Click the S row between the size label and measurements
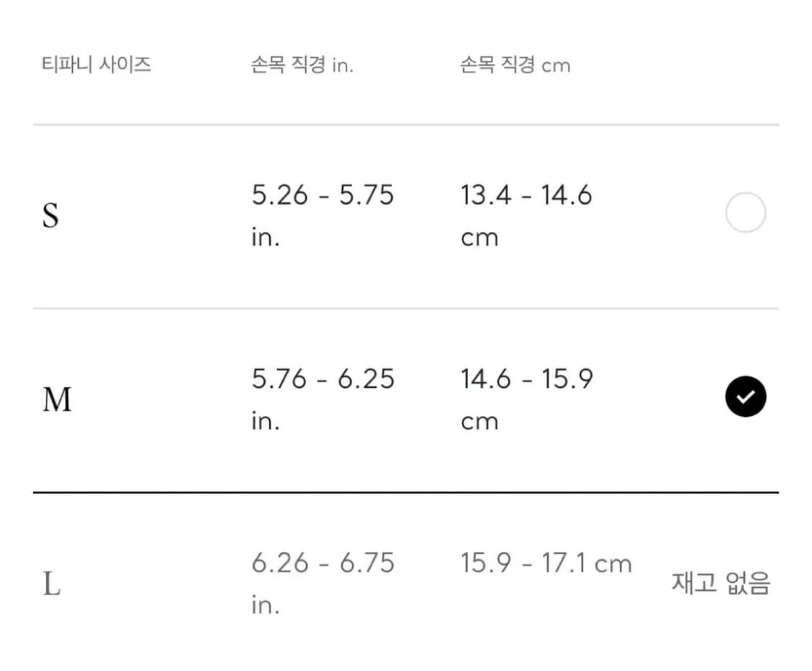Viewport: 812px width, 671px height. pyautogui.click(x=159, y=215)
